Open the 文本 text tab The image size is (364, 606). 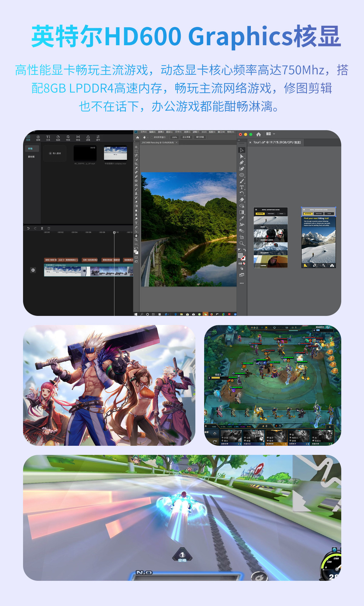pos(48,138)
